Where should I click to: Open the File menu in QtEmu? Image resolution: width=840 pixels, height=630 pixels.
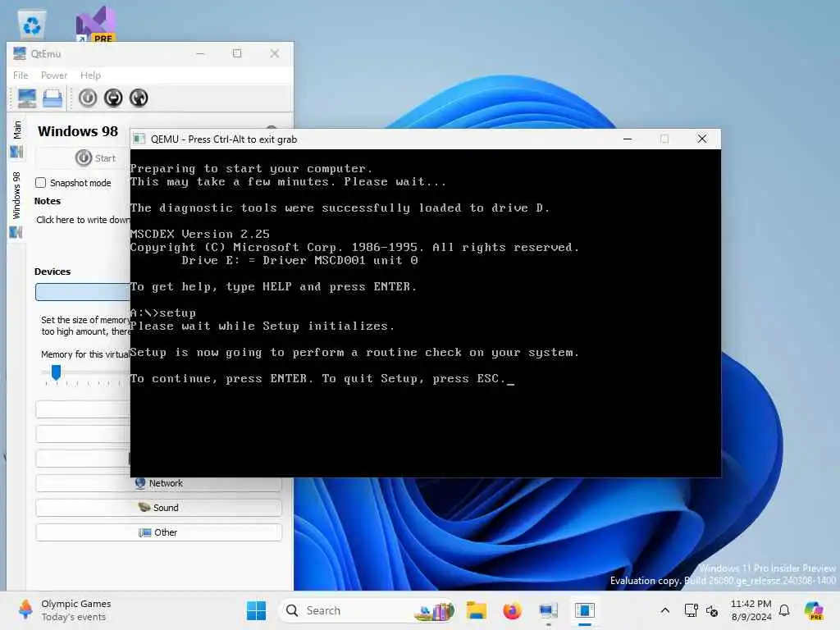(x=21, y=75)
